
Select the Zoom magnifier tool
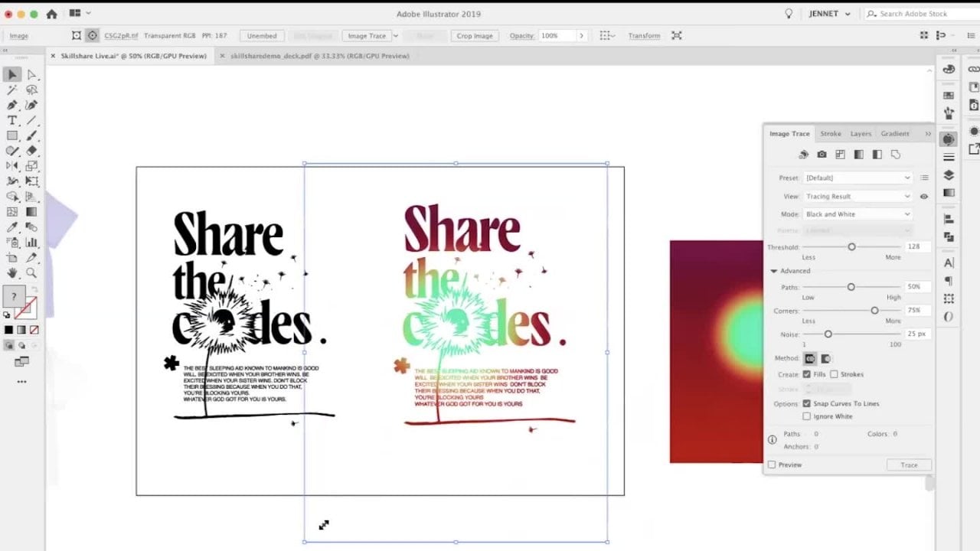tap(31, 273)
